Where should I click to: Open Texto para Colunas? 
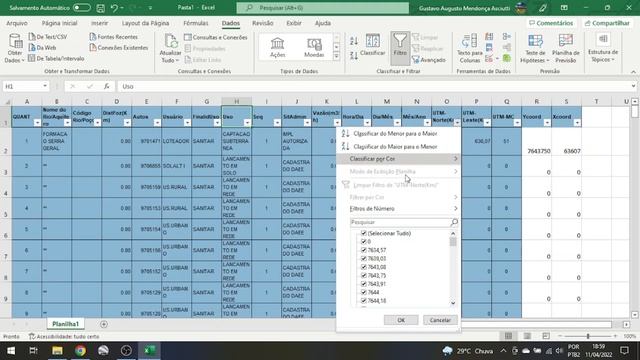470,48
